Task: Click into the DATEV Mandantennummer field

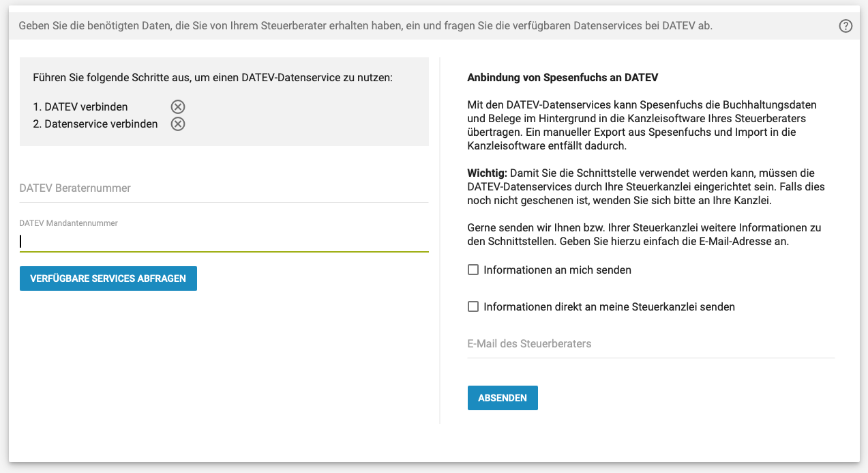Action: click(x=224, y=241)
